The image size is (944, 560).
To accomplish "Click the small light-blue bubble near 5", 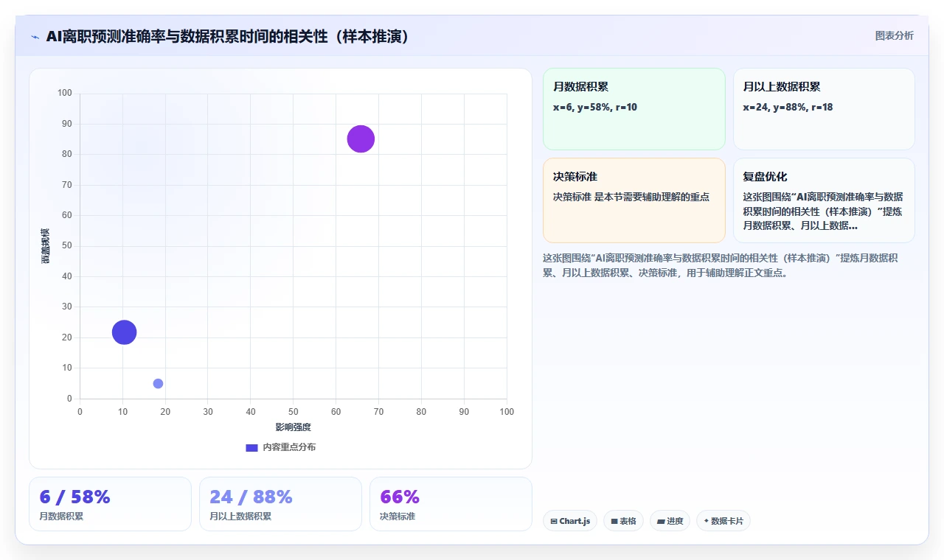I will pyautogui.click(x=158, y=383).
